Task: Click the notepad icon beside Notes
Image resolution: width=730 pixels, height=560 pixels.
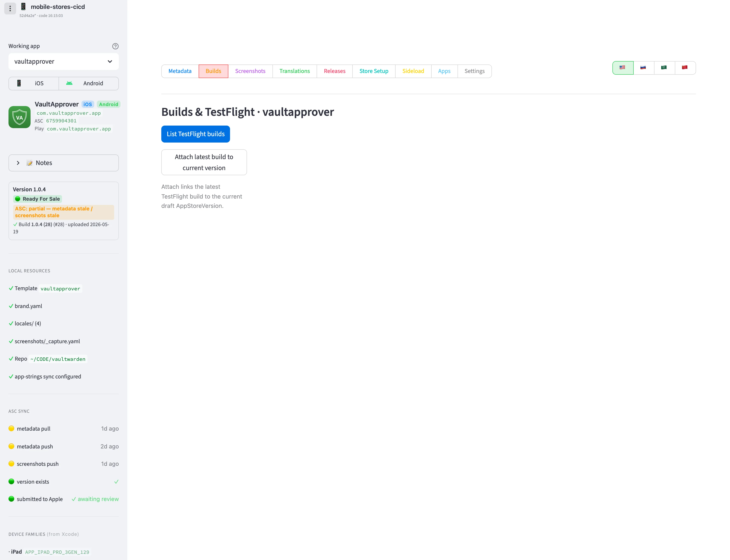Action: (30, 163)
